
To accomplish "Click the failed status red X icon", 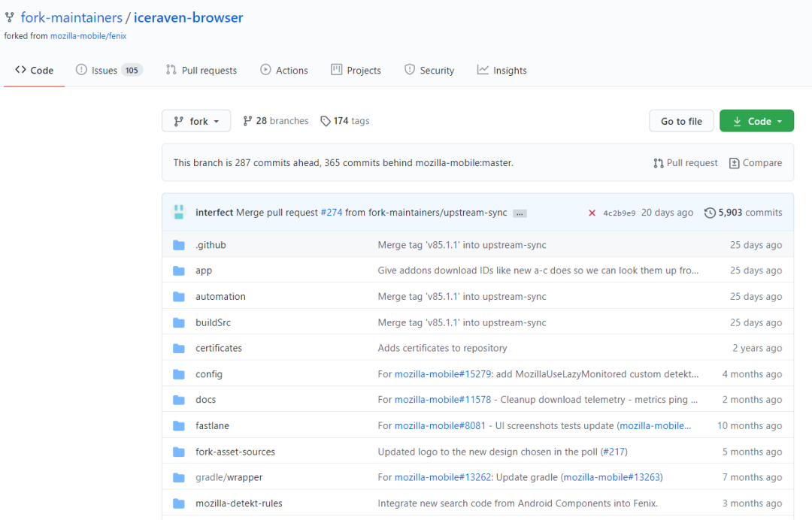I will (x=592, y=213).
